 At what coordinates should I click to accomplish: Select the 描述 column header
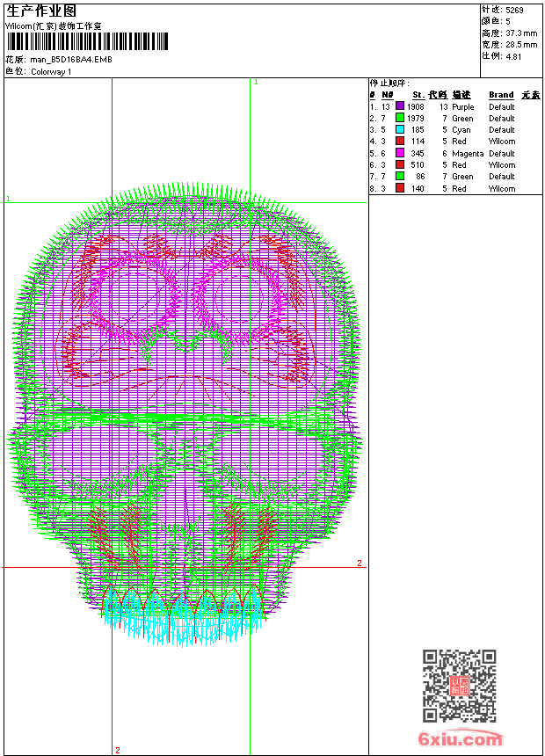461,95
